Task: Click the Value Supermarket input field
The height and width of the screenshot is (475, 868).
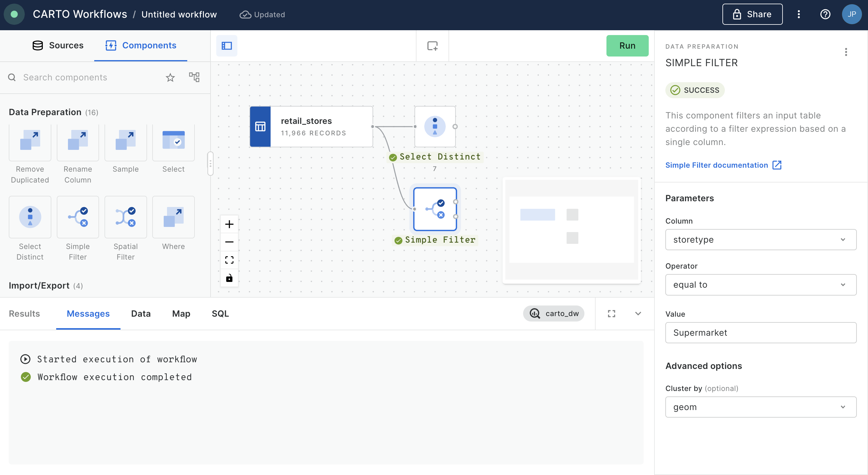Action: point(760,333)
